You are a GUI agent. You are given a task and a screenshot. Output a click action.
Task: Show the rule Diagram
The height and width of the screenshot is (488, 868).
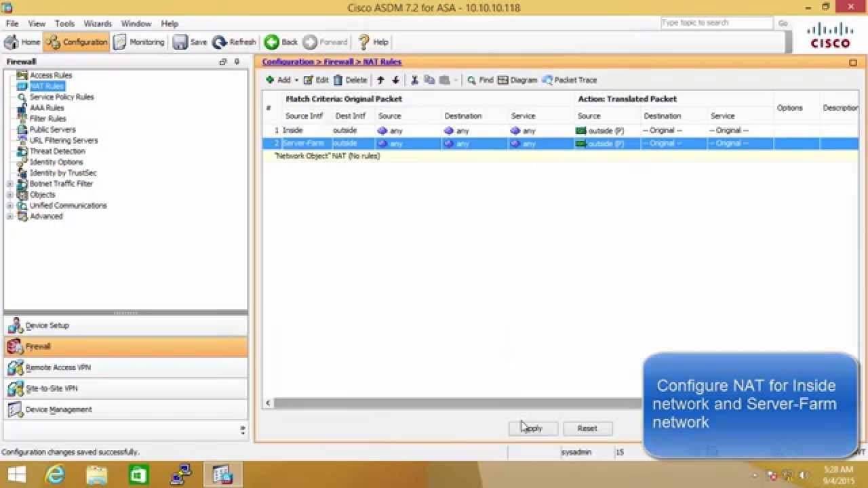coord(517,80)
